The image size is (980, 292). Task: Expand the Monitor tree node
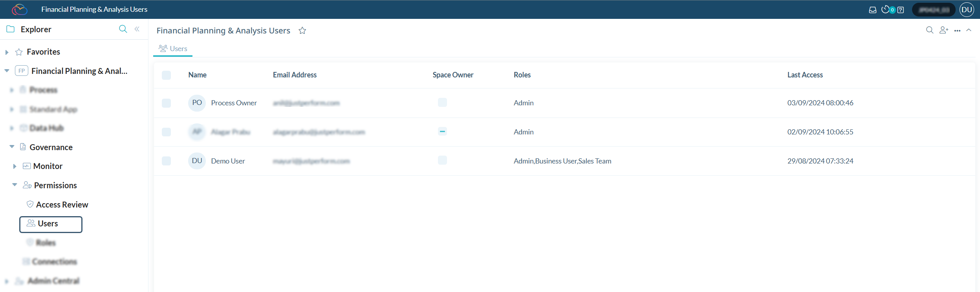click(15, 166)
